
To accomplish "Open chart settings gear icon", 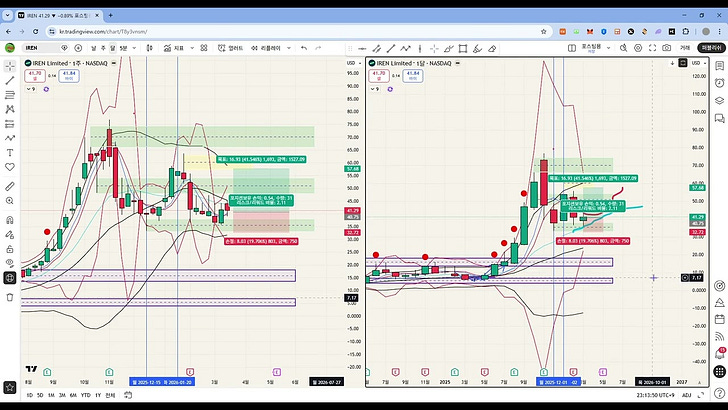I will [x=638, y=48].
